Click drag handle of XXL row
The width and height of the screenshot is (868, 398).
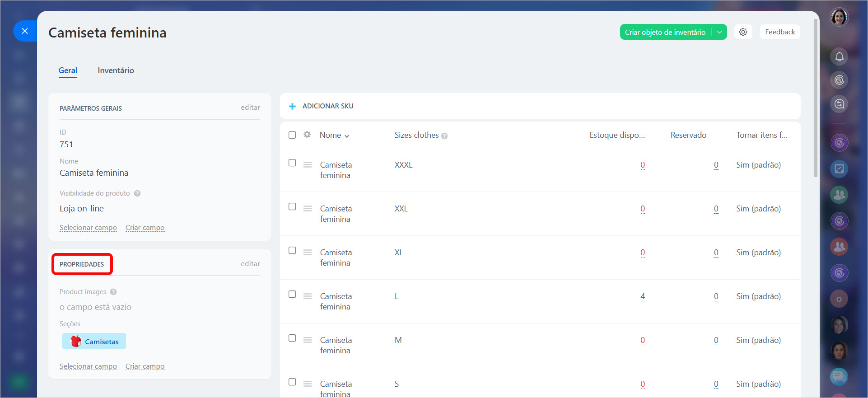click(x=308, y=209)
